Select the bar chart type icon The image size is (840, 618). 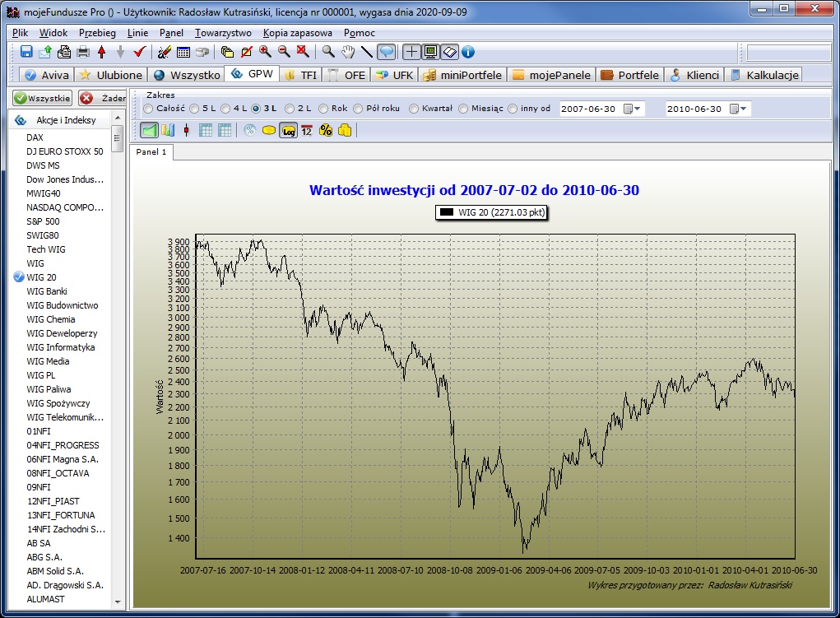[x=168, y=130]
